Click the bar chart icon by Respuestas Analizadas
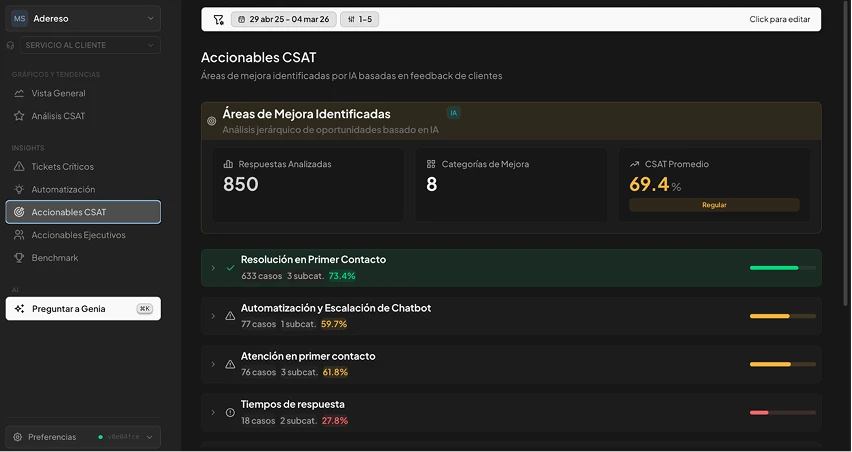The height and width of the screenshot is (452, 852). [x=228, y=164]
